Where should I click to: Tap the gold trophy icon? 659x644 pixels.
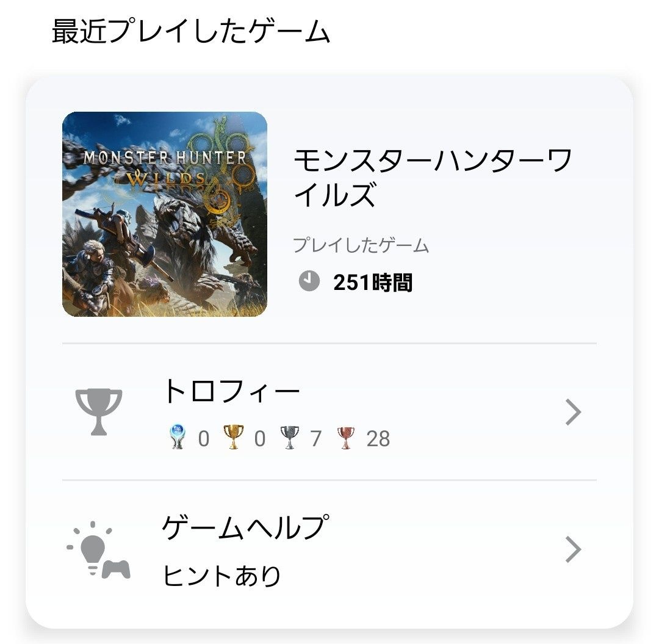tap(233, 437)
